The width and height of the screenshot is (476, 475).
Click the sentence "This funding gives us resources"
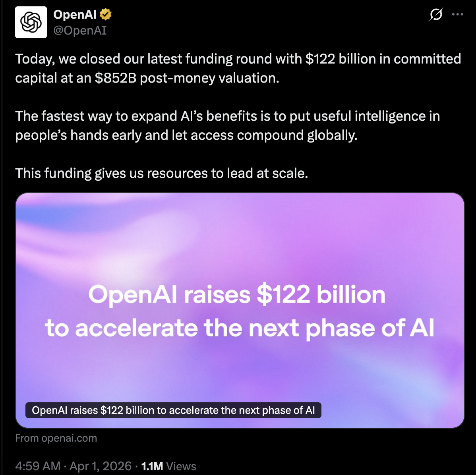[x=161, y=173]
